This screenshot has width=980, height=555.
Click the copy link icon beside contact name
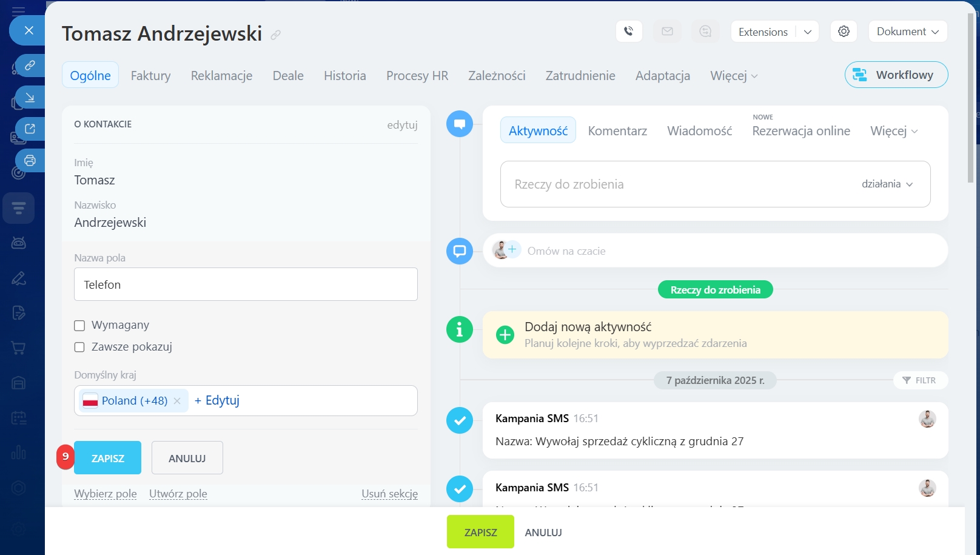tap(276, 35)
